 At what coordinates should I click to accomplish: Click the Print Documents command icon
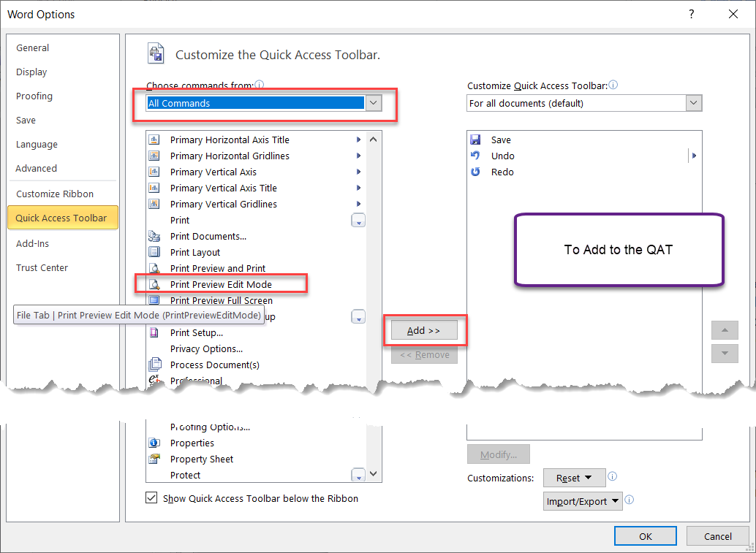155,236
